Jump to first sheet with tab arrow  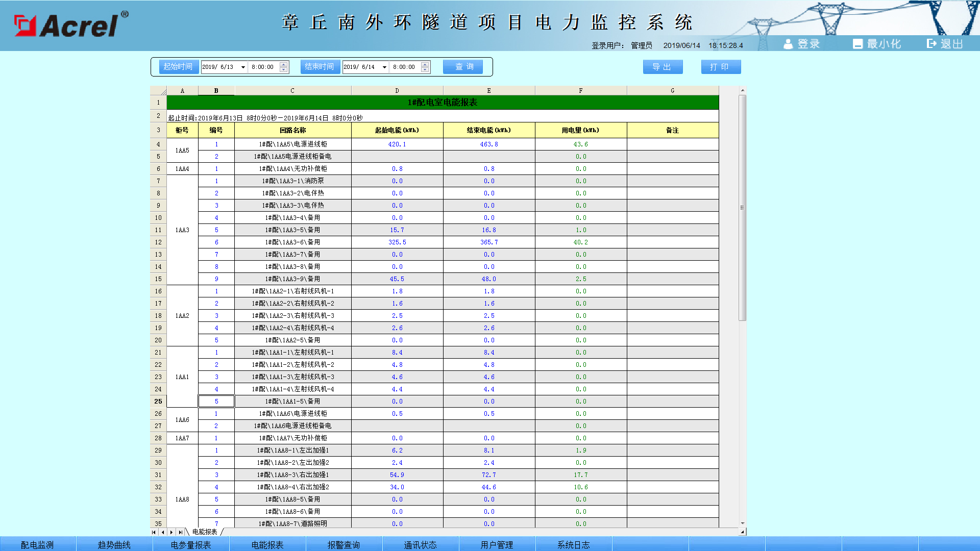154,532
